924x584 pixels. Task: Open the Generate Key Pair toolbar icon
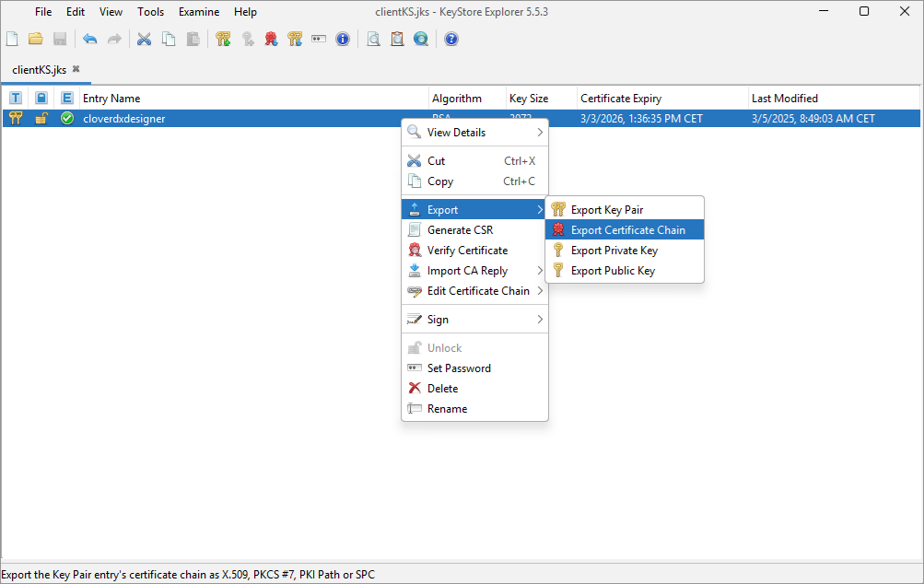pyautogui.click(x=223, y=39)
